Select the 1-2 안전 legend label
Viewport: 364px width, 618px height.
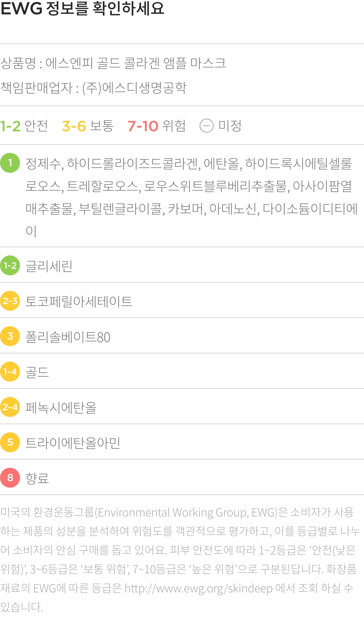coord(24,126)
